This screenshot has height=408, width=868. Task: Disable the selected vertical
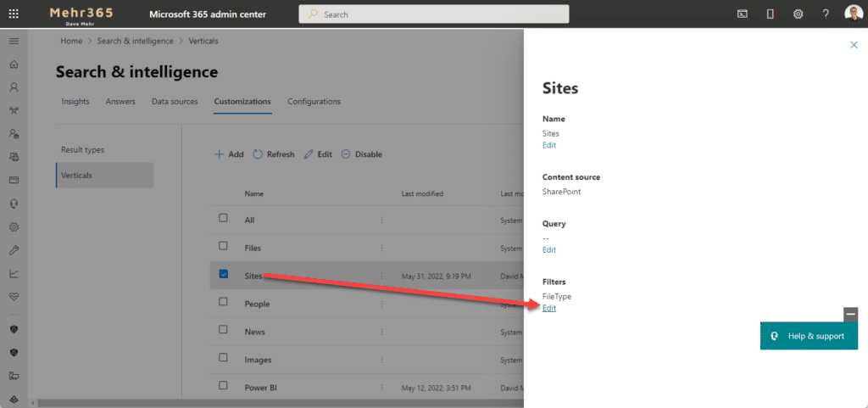[361, 154]
